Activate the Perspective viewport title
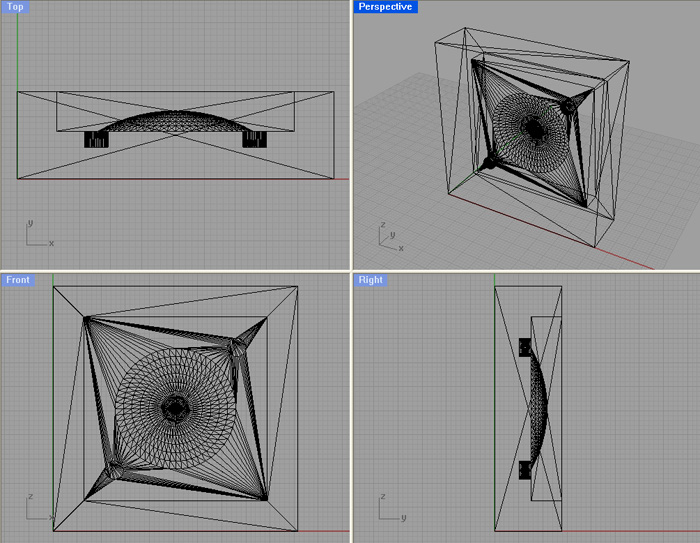This screenshot has height=543, width=700. point(386,7)
